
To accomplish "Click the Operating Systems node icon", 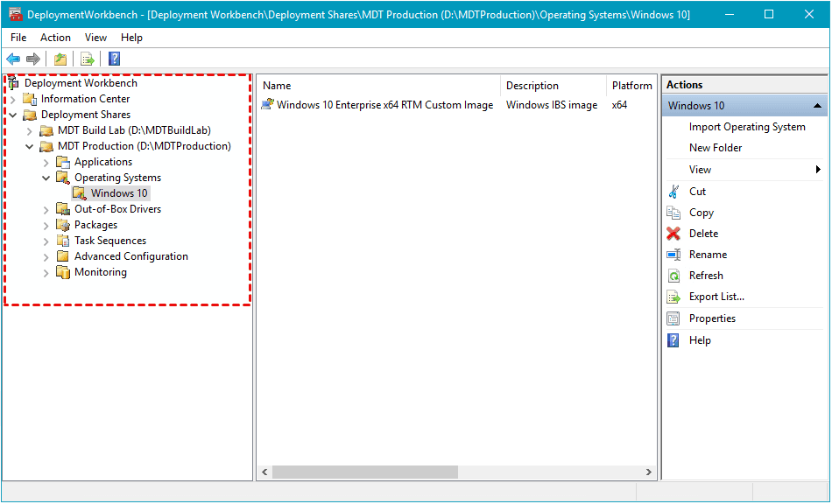I will coord(63,178).
